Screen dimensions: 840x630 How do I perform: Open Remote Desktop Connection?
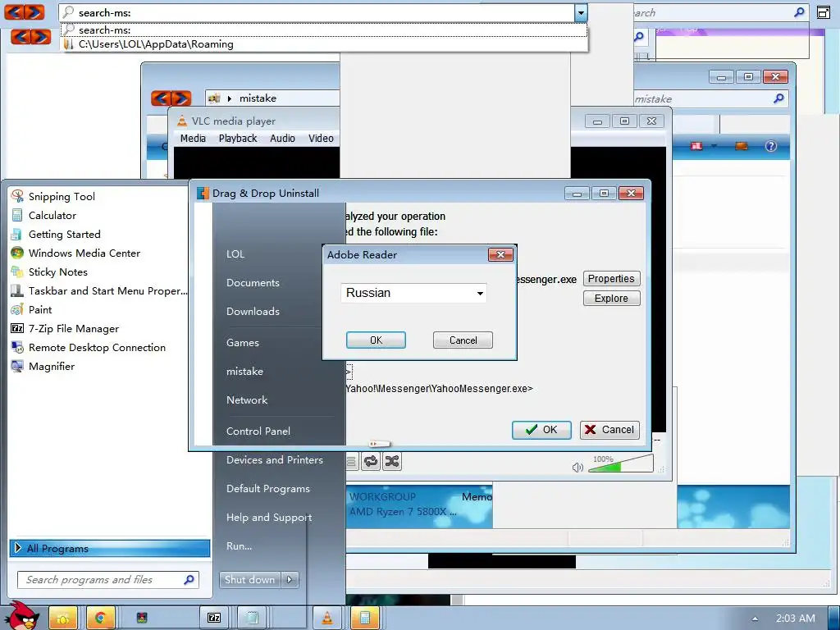[97, 348]
